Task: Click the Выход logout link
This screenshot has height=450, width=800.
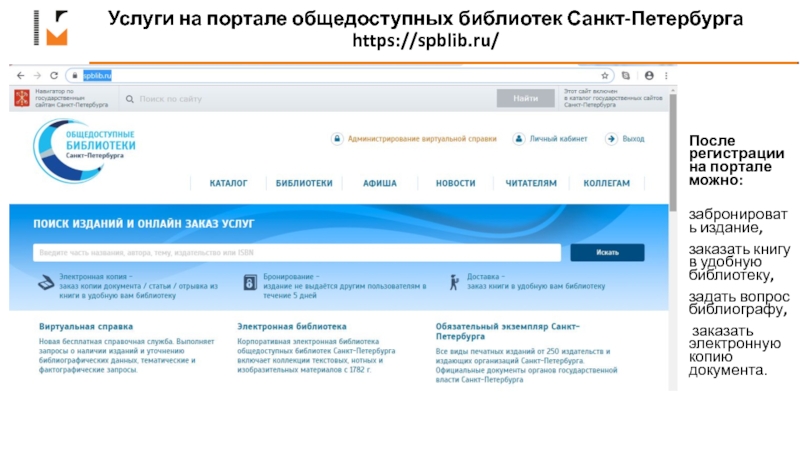Action: pos(625,139)
